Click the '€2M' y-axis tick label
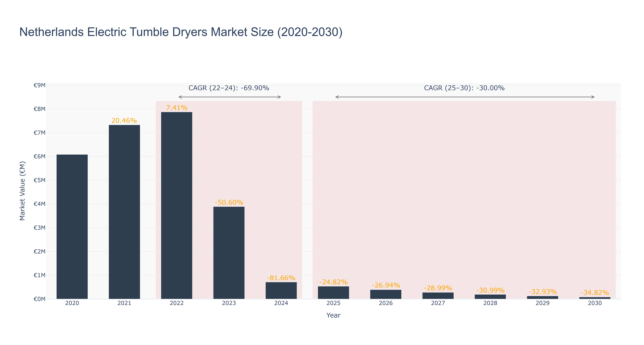The height and width of the screenshot is (345, 644). (39, 252)
